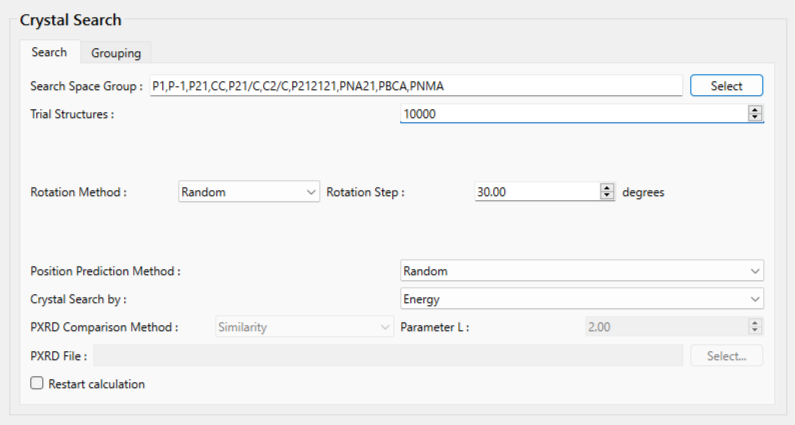Increase Trial Structures with up arrow
This screenshot has width=795, height=425.
755,110
